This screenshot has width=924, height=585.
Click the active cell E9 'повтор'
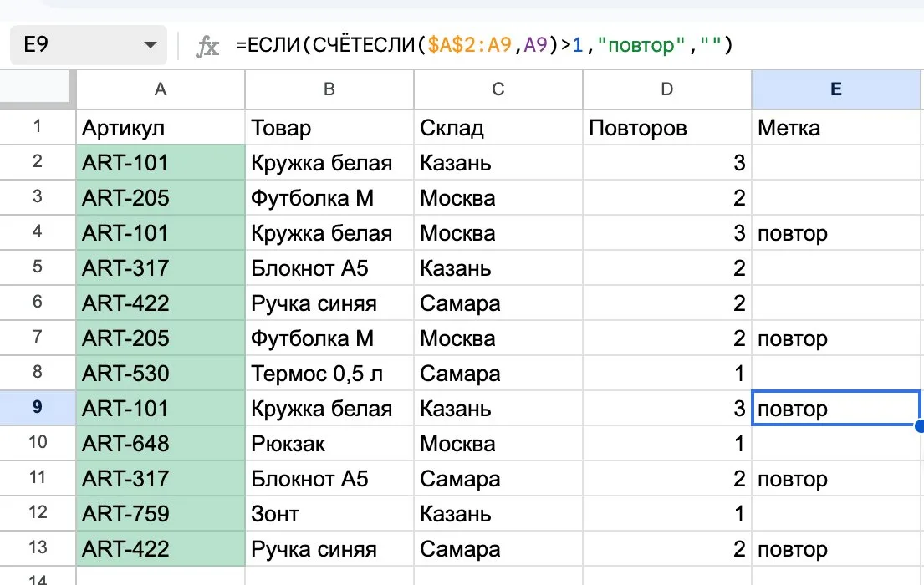(x=836, y=408)
